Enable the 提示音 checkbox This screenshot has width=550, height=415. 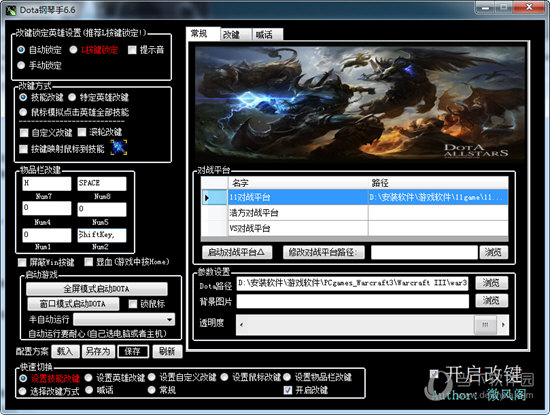[x=132, y=50]
